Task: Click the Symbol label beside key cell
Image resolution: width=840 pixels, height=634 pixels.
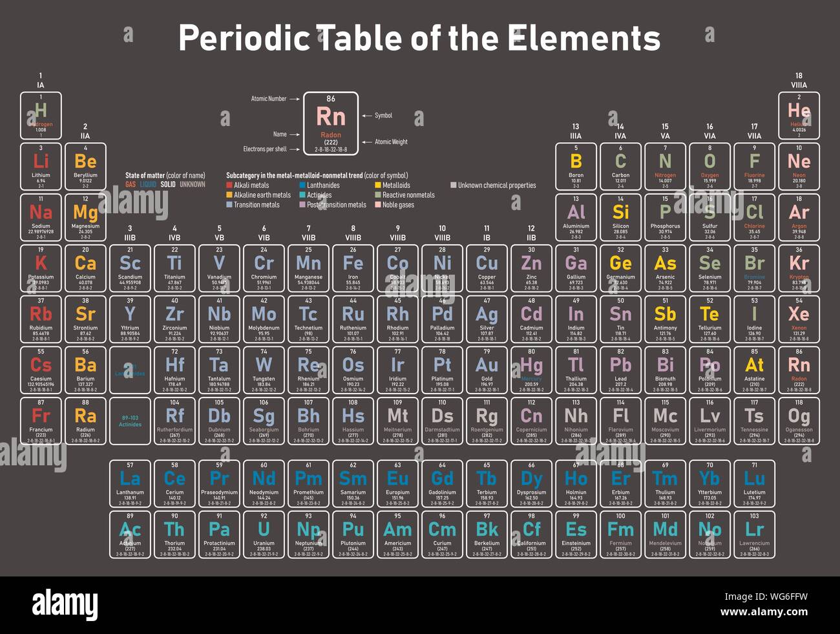Action: (x=384, y=116)
